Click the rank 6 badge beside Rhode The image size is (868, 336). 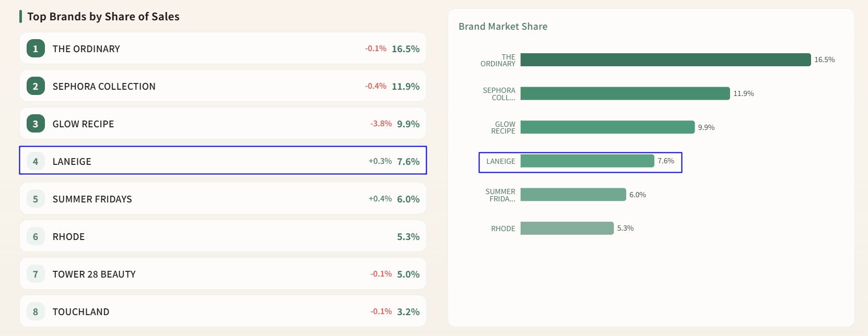36,236
